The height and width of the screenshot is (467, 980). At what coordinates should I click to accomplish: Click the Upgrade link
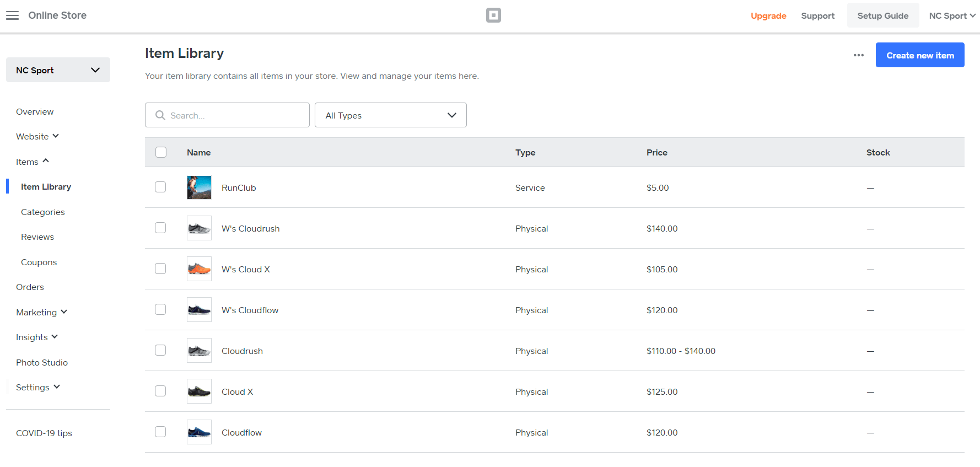[768, 16]
